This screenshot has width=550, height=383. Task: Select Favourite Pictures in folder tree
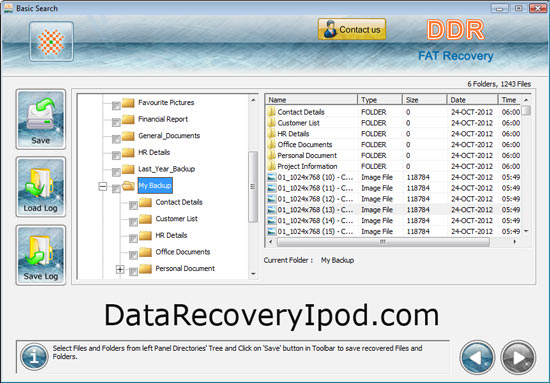tap(166, 102)
